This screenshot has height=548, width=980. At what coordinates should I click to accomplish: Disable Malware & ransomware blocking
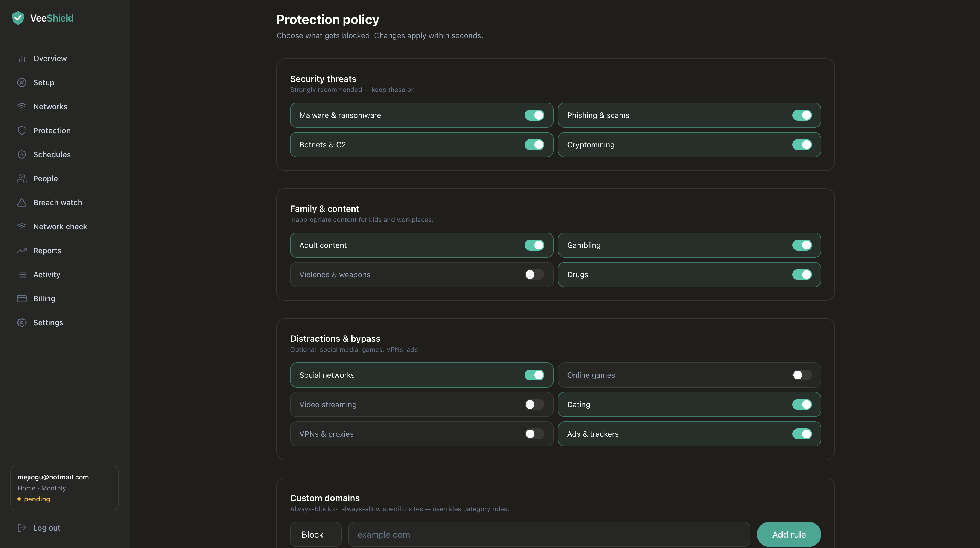click(x=534, y=115)
